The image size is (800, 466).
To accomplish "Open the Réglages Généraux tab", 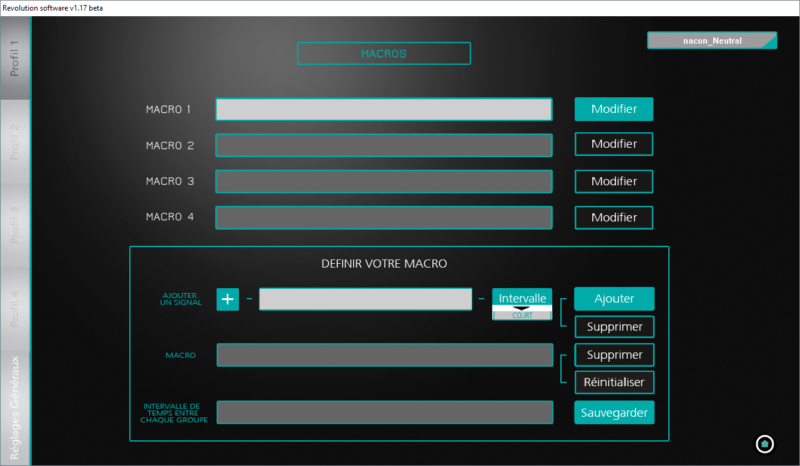I will (15, 407).
